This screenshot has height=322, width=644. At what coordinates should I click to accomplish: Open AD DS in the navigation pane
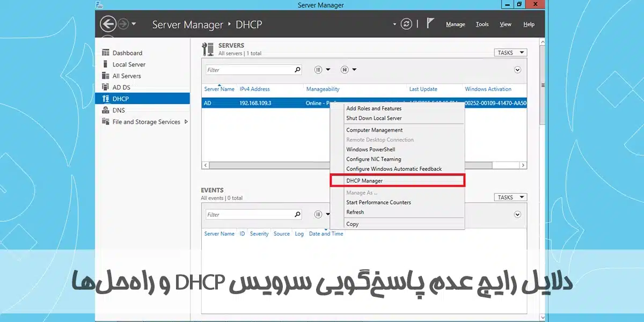pyautogui.click(x=121, y=87)
